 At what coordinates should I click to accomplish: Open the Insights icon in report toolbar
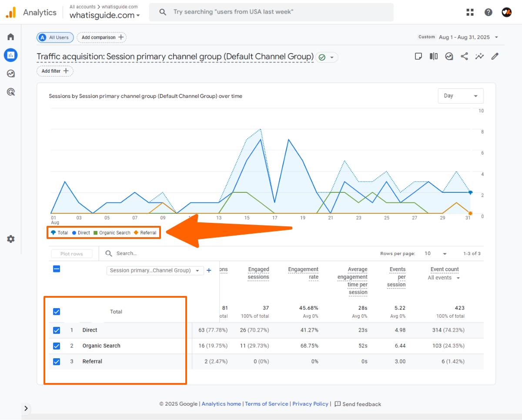[449, 56]
